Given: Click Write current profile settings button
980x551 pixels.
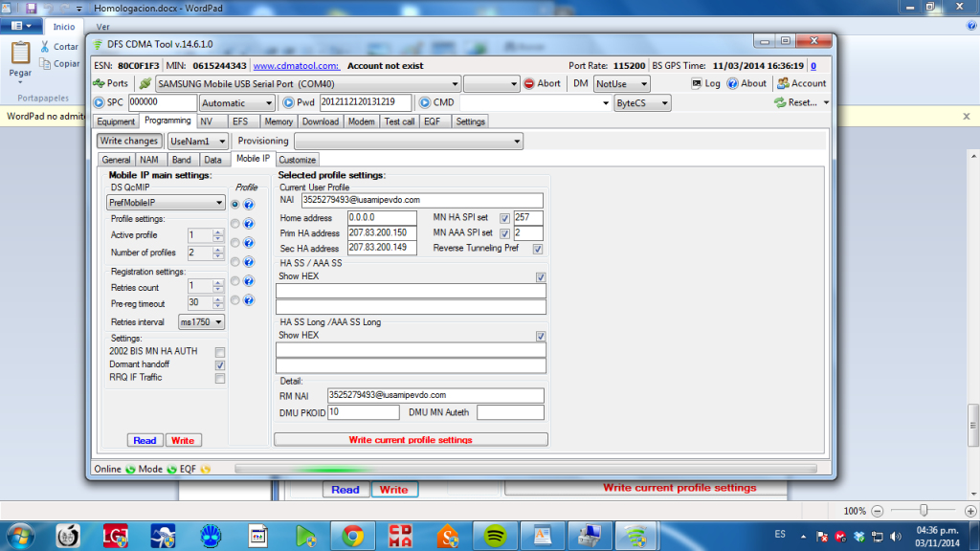Looking at the screenshot, I should 411,440.
